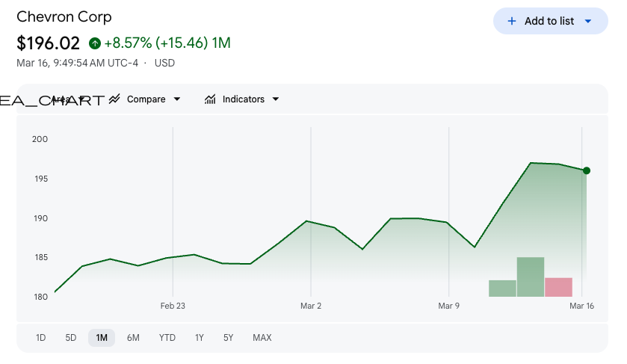Viewport: 627px width, 364px height.
Task: Click the tallest green volume bar
Action: coord(531,277)
